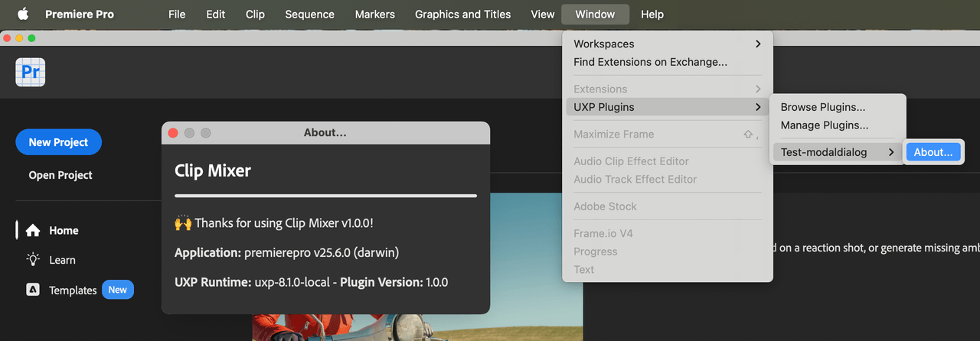Click the About dialog title bar
980x341 pixels.
(325, 133)
